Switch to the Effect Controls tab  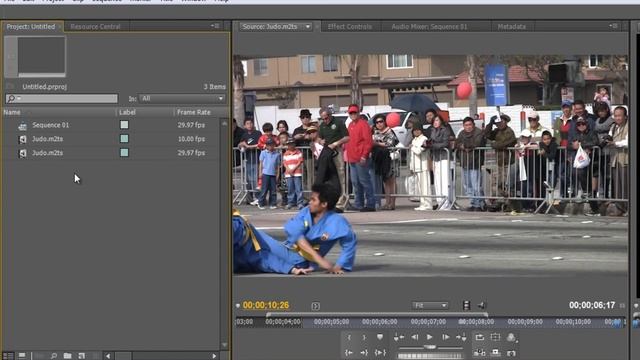click(350, 27)
